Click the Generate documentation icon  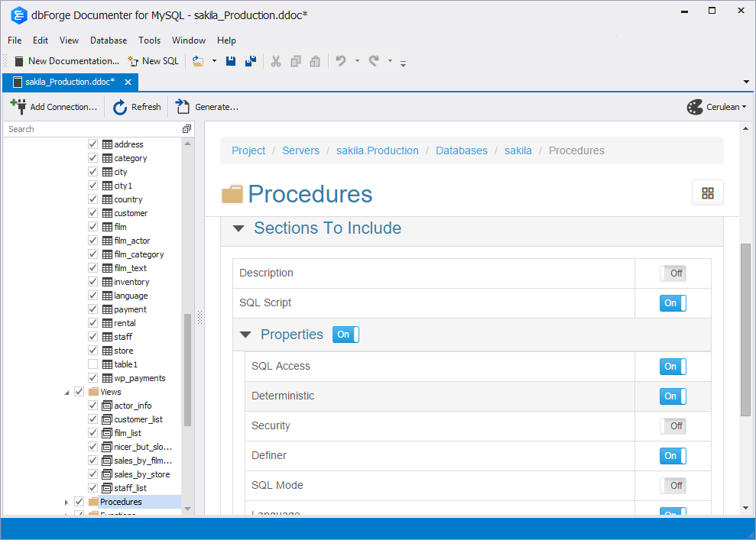(x=182, y=106)
